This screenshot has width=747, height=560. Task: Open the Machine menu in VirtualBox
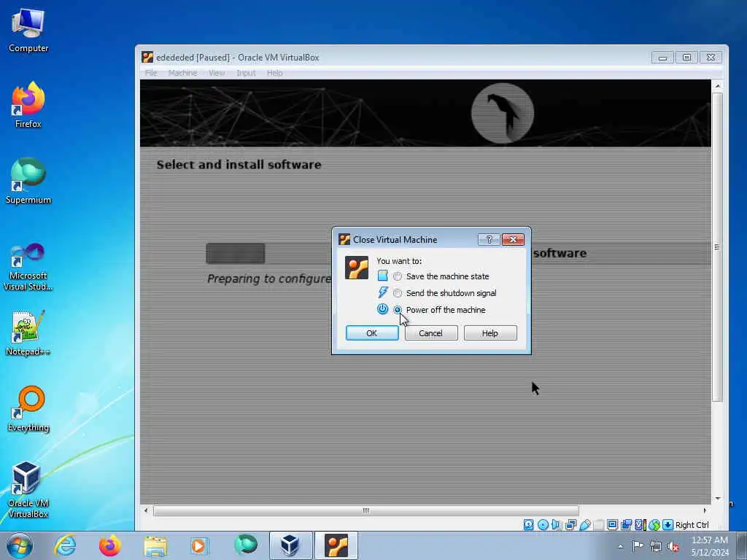coord(182,73)
